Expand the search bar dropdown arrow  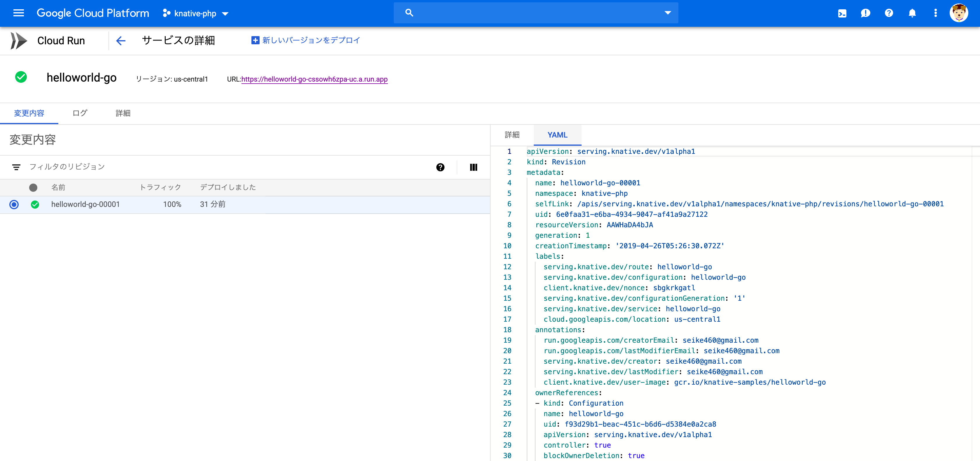pyautogui.click(x=667, y=13)
